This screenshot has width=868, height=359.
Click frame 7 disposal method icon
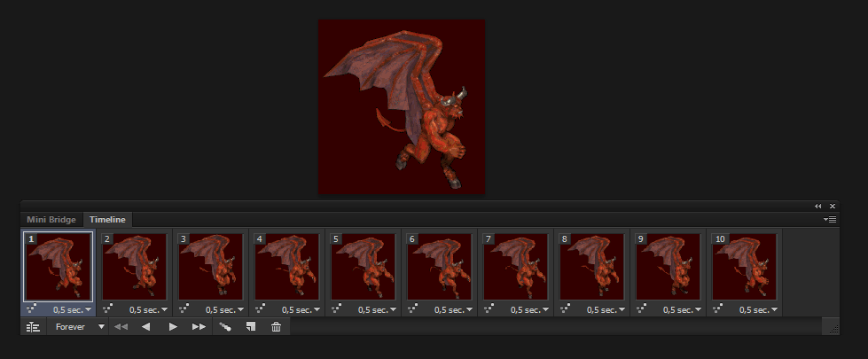(489, 308)
